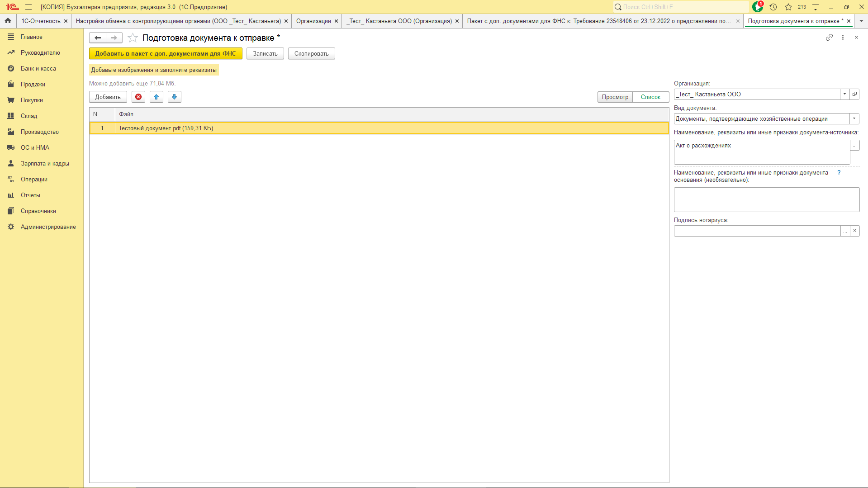Expand Вид документа dropdown
The image size is (868, 488).
click(854, 118)
